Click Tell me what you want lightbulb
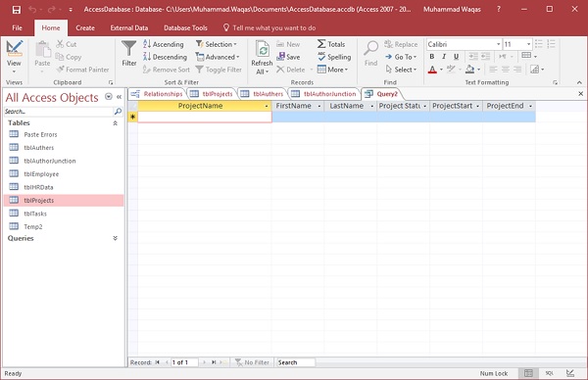The image size is (588, 380). [226, 27]
